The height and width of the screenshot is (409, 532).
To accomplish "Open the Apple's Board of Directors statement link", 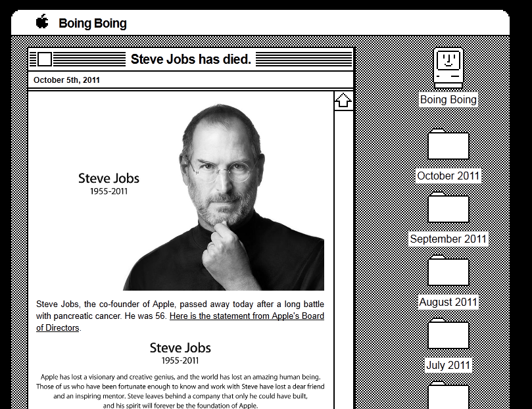I will coord(247,316).
